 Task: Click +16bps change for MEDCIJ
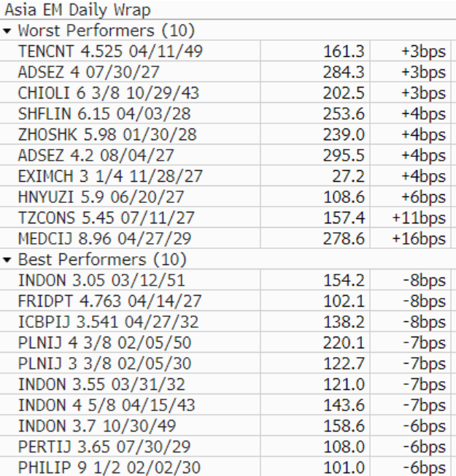pyautogui.click(x=419, y=239)
